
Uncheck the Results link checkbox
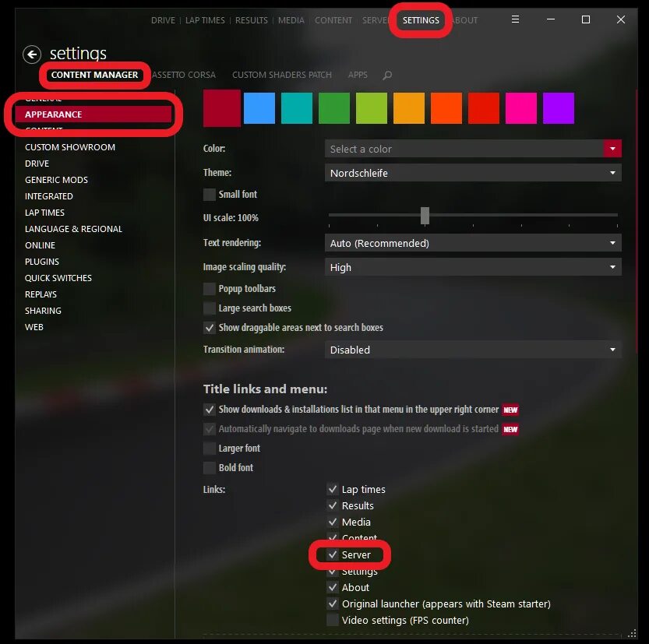point(333,505)
